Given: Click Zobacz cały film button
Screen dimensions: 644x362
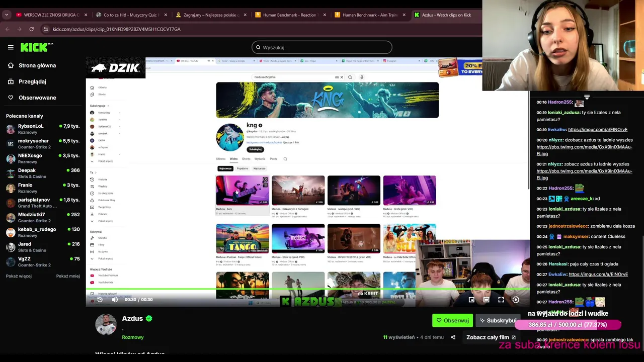Looking at the screenshot, I should 491,337.
